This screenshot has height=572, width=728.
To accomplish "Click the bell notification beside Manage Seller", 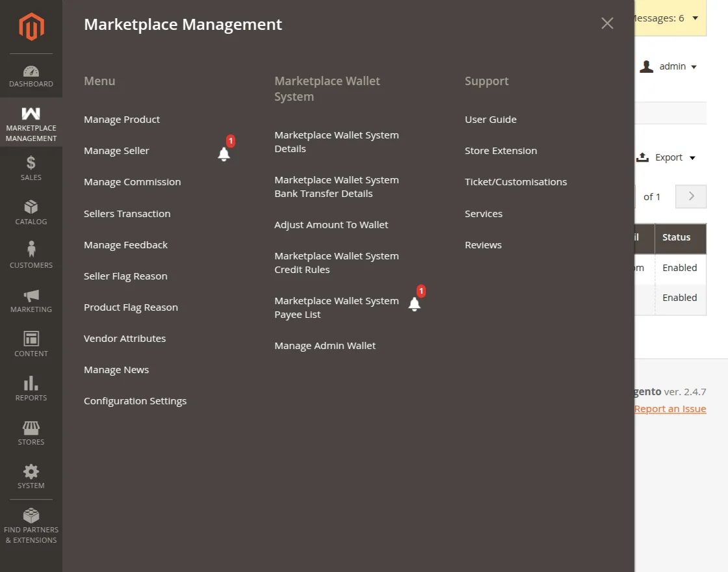I will pyautogui.click(x=224, y=153).
